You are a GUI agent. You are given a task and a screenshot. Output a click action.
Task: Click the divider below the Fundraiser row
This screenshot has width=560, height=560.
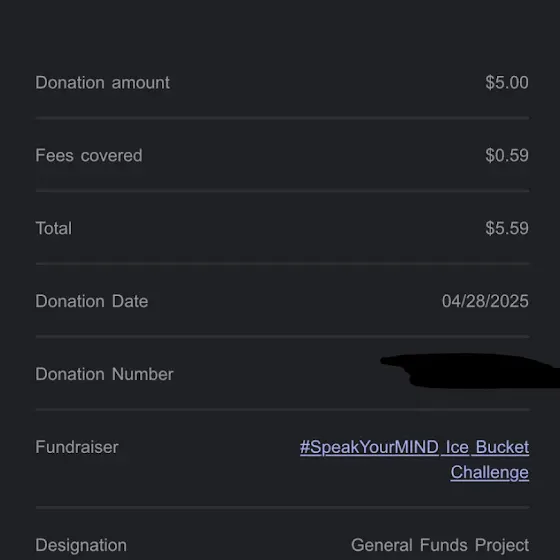pyautogui.click(x=282, y=507)
